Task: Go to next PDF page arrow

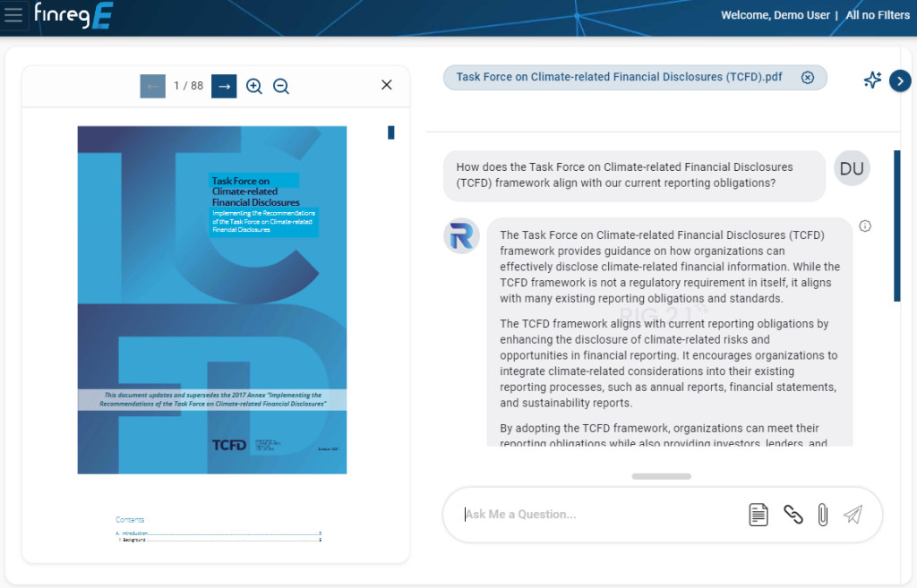Action: coord(224,87)
